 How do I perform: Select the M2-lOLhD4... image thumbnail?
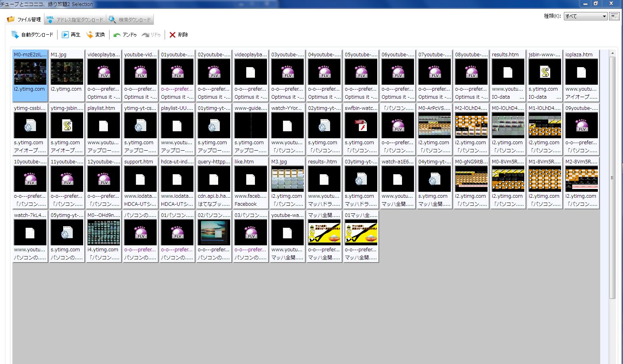coord(472,125)
